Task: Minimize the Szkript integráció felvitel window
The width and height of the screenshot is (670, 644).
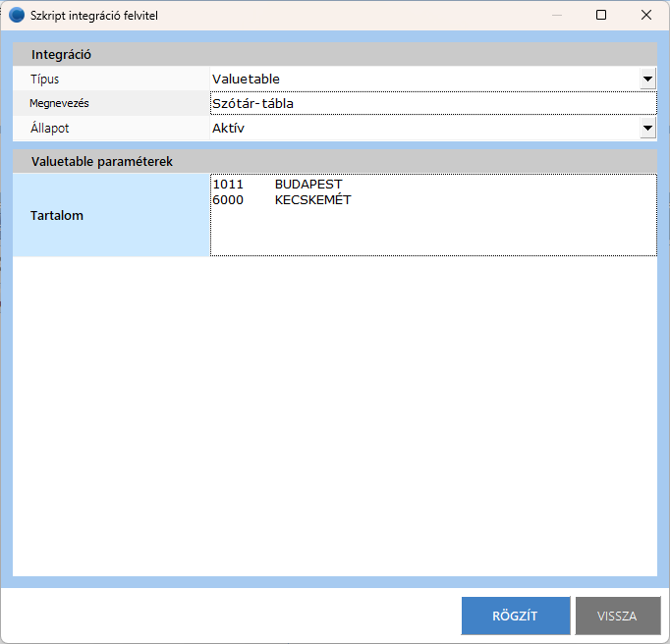Action: click(557, 15)
